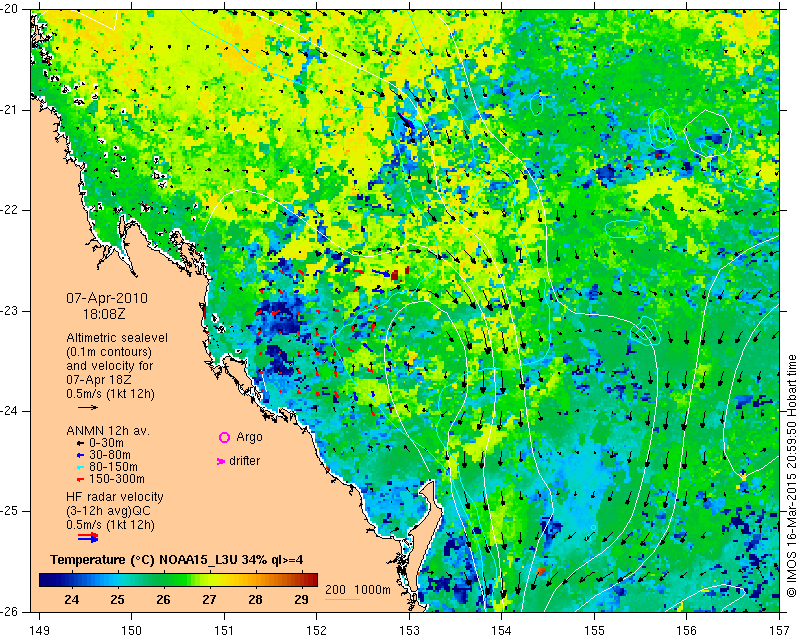Click the latitude axis label -24

(9, 411)
